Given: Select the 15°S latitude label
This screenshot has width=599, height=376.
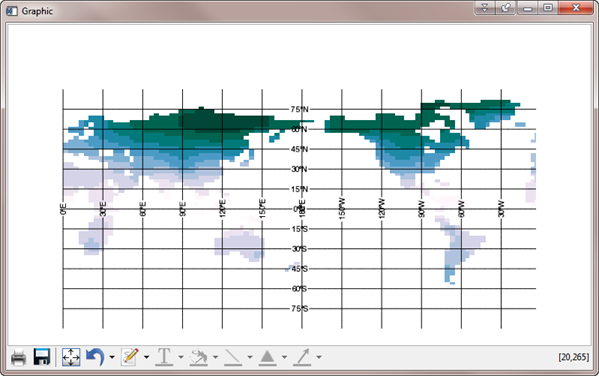Looking at the screenshot, I should (299, 229).
